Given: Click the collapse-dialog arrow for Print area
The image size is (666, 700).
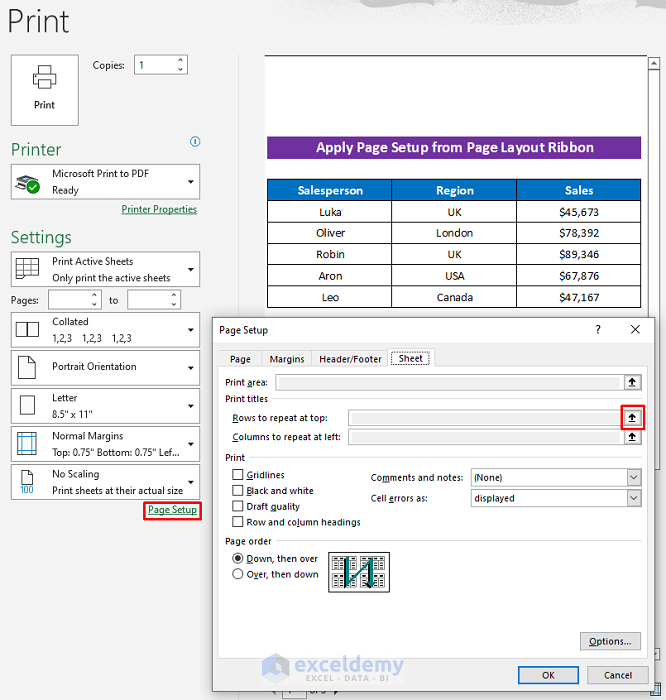Looking at the screenshot, I should click(x=632, y=382).
